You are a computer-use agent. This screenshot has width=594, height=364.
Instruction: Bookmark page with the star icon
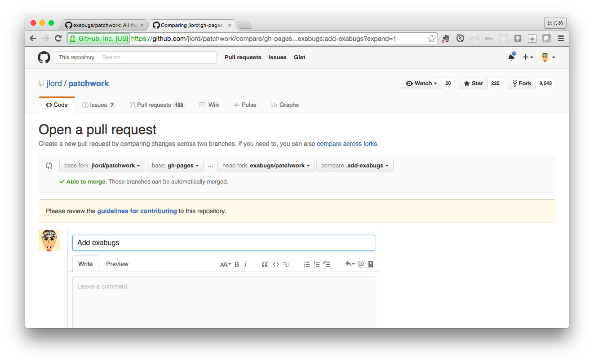pyautogui.click(x=431, y=39)
